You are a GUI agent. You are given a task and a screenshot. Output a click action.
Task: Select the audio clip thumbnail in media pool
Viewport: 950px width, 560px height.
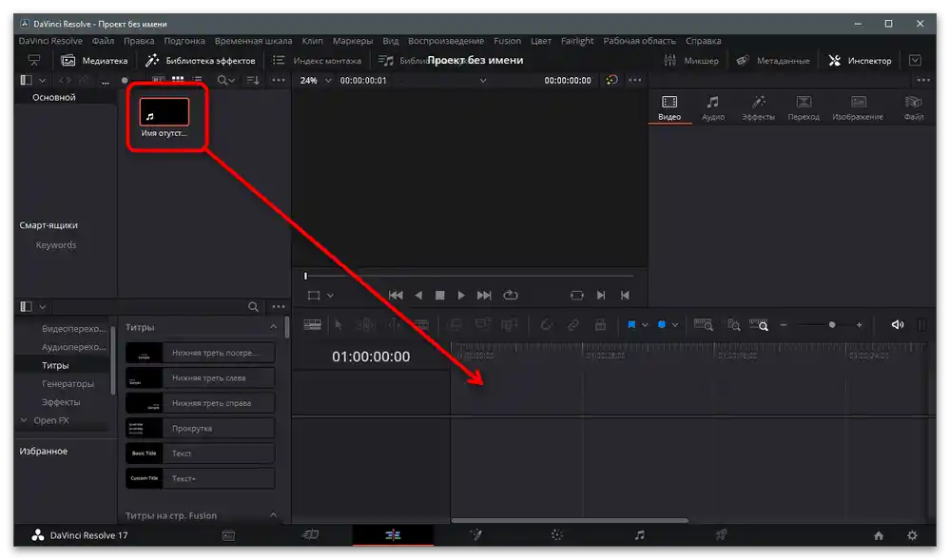coord(165,113)
